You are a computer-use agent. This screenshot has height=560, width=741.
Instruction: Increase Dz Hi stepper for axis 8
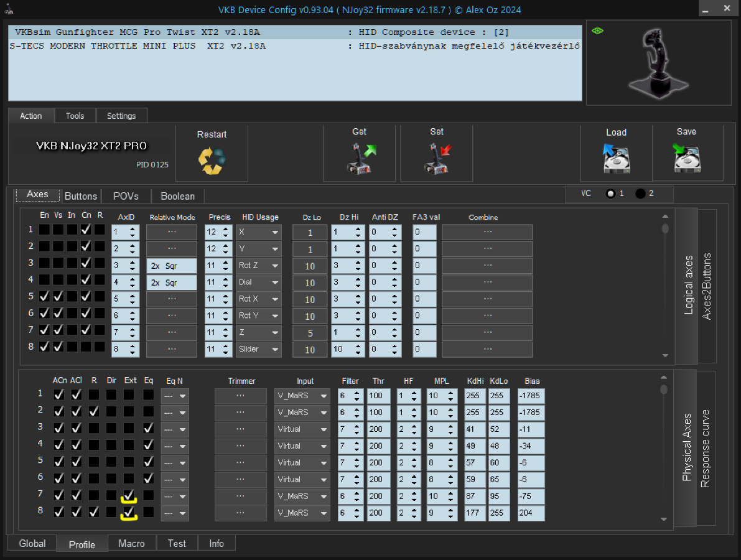click(x=358, y=346)
